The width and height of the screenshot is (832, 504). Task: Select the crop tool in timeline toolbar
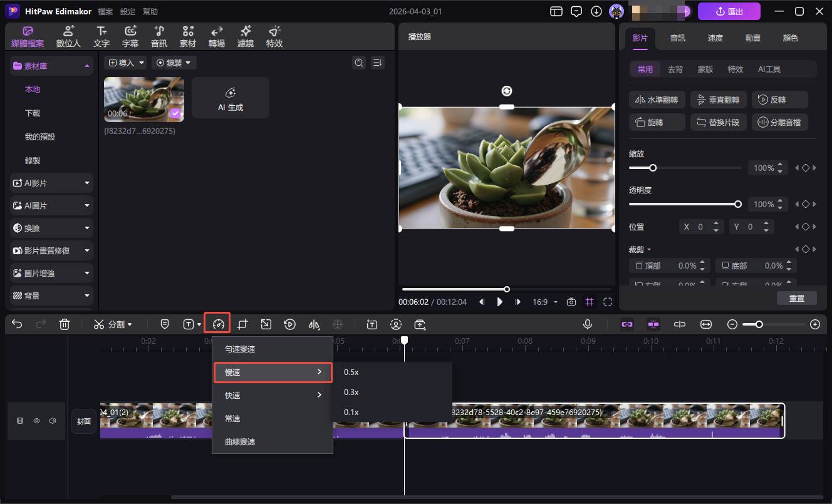point(242,324)
